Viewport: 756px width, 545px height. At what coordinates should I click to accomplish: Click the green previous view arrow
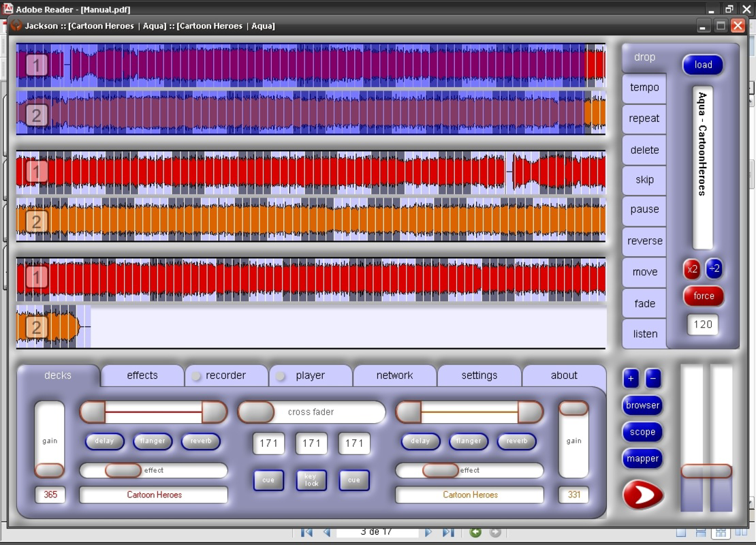coord(475,532)
